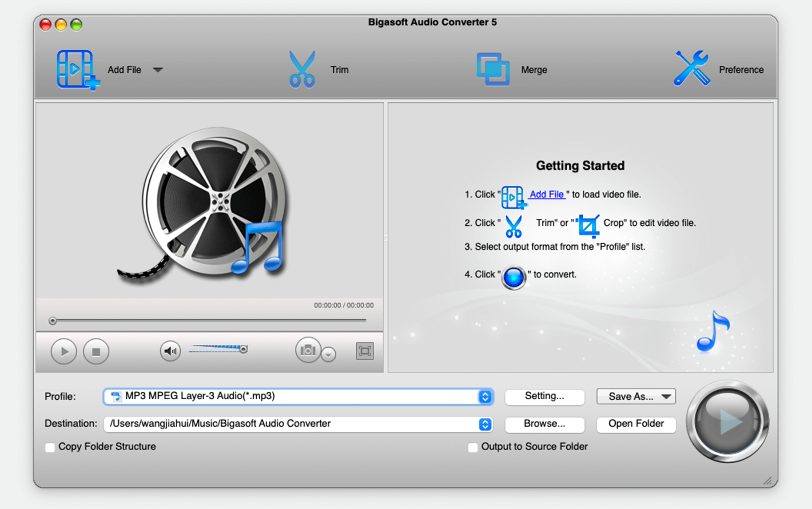
Task: Click the Bigasoft Audio Converter 5 title
Action: [x=432, y=22]
